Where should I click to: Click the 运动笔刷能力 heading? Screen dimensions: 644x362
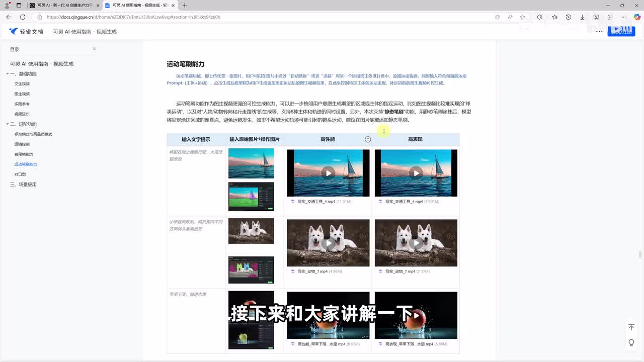click(186, 64)
